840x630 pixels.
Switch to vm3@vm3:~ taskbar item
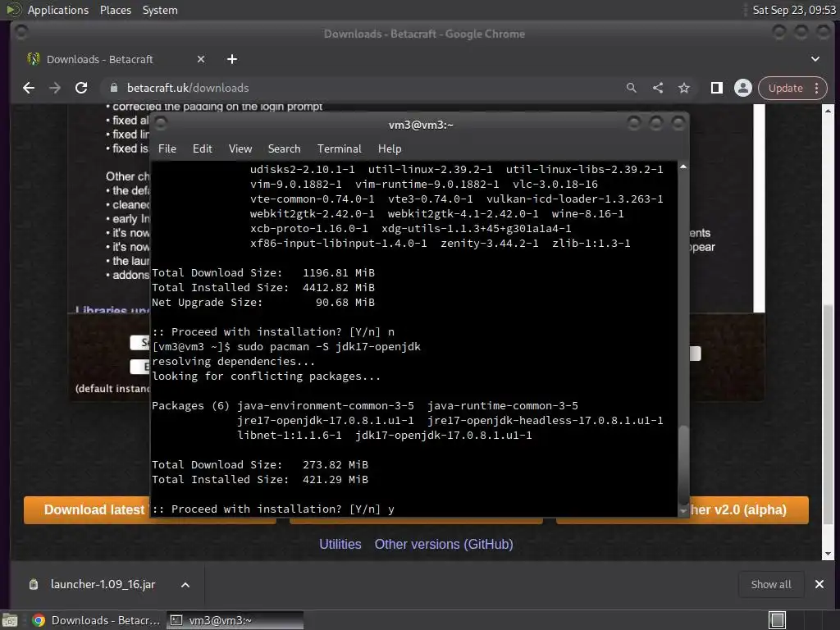pyautogui.click(x=235, y=620)
